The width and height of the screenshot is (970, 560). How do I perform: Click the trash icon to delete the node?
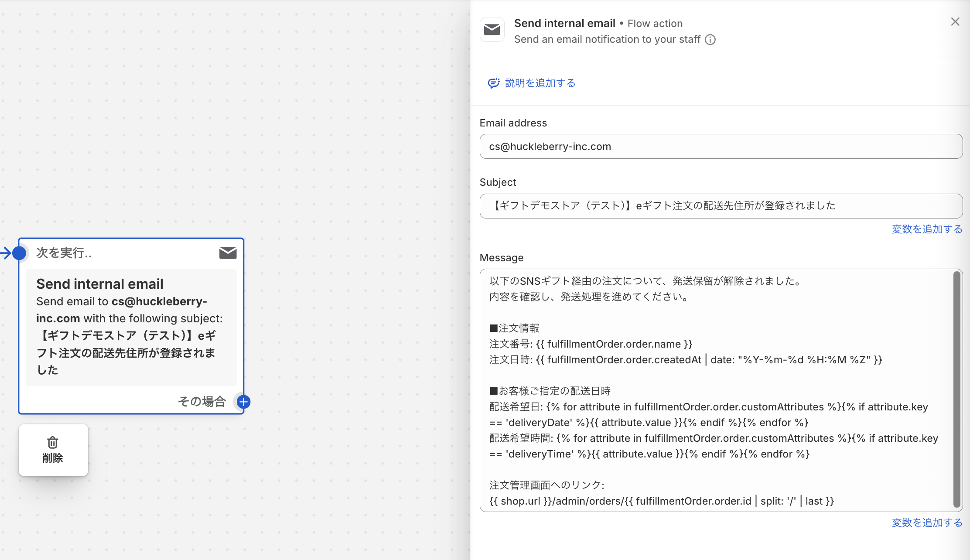[x=53, y=442]
